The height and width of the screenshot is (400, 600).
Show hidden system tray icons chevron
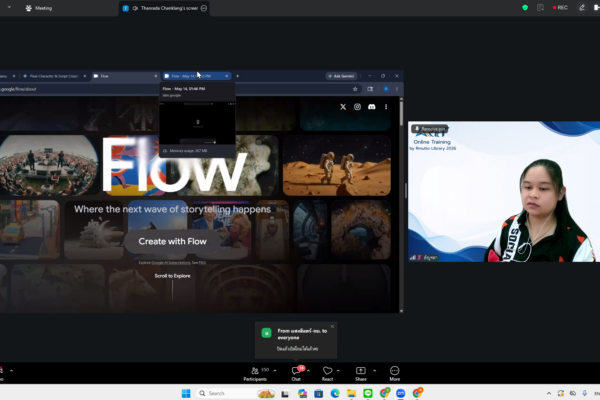pos(549,393)
